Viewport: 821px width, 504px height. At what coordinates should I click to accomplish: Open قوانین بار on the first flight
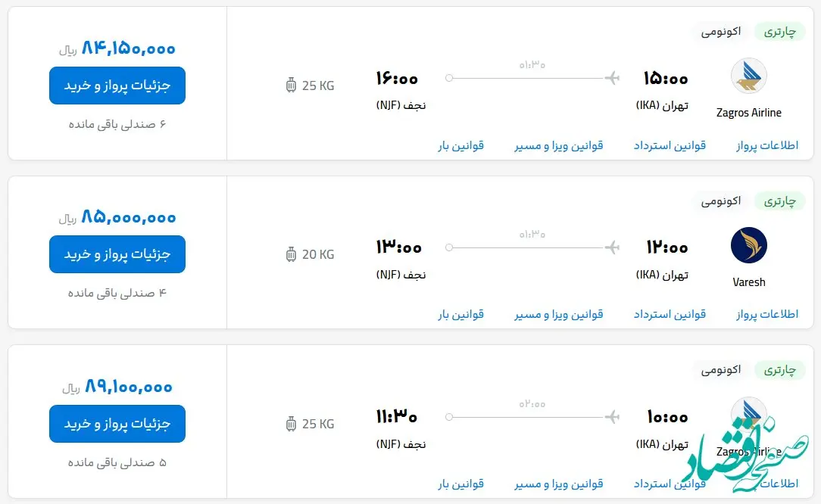(x=460, y=145)
